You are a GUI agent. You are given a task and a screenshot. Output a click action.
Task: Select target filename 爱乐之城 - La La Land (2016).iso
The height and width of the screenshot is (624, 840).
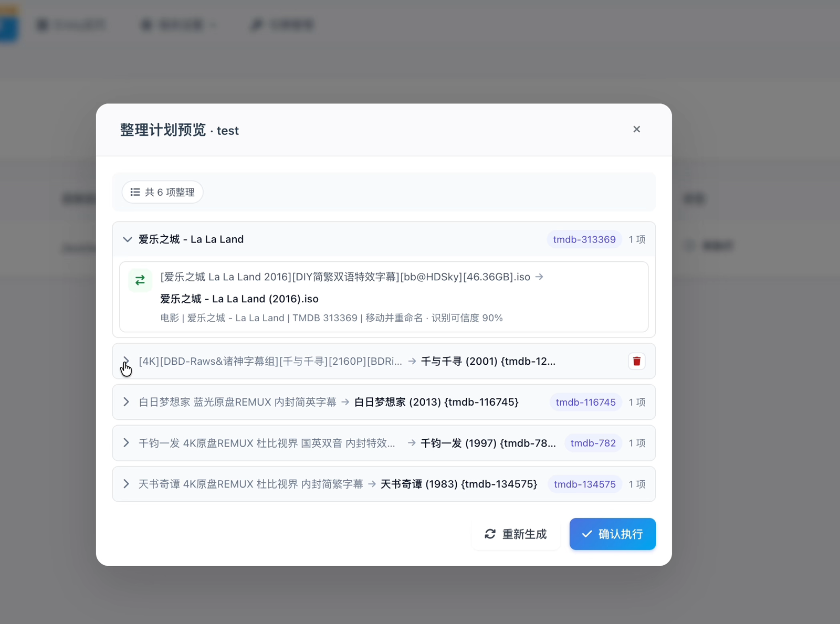pos(239,299)
